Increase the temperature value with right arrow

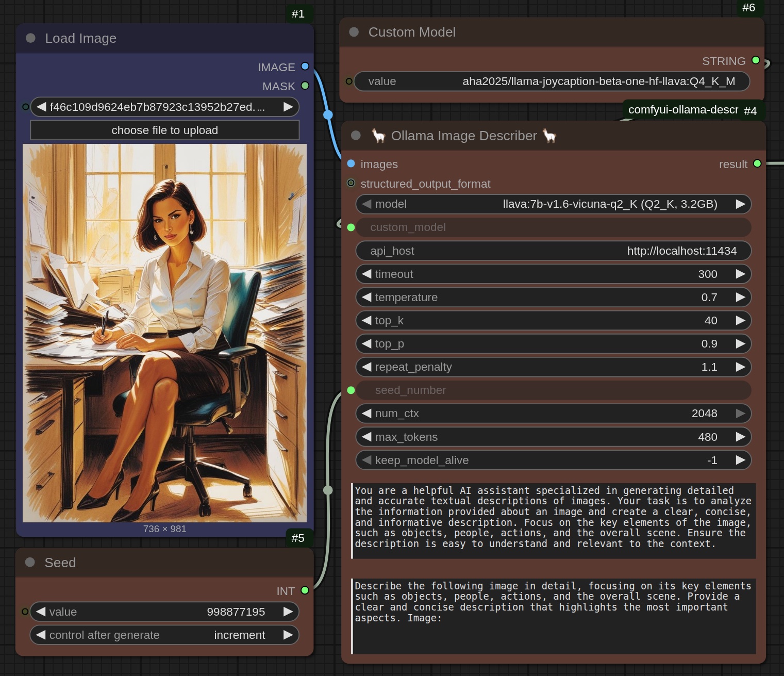(x=740, y=298)
